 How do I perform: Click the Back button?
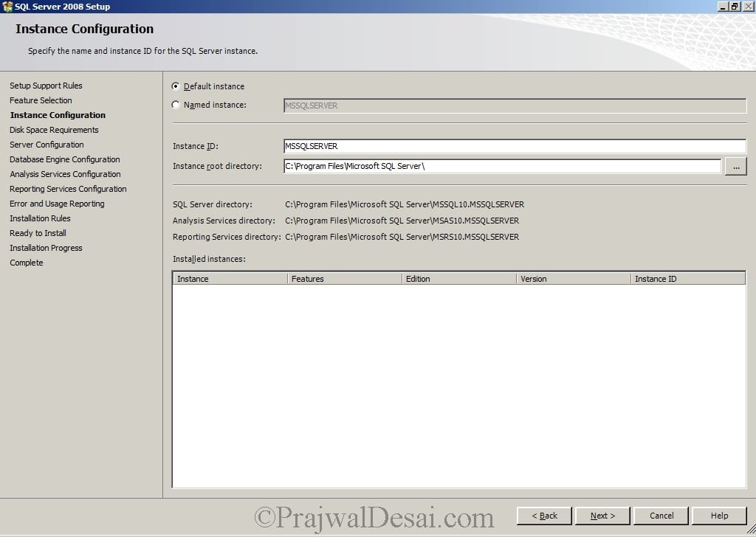pos(544,516)
